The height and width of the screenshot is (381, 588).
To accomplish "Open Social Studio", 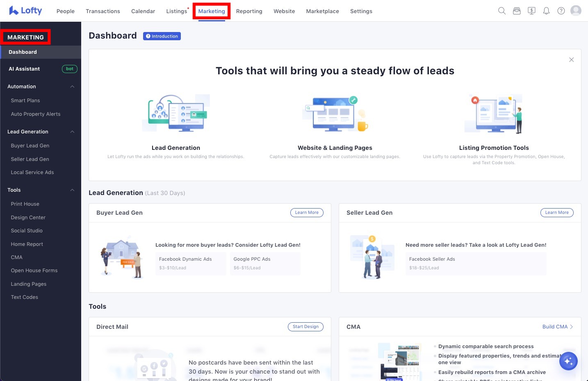I will (x=27, y=231).
